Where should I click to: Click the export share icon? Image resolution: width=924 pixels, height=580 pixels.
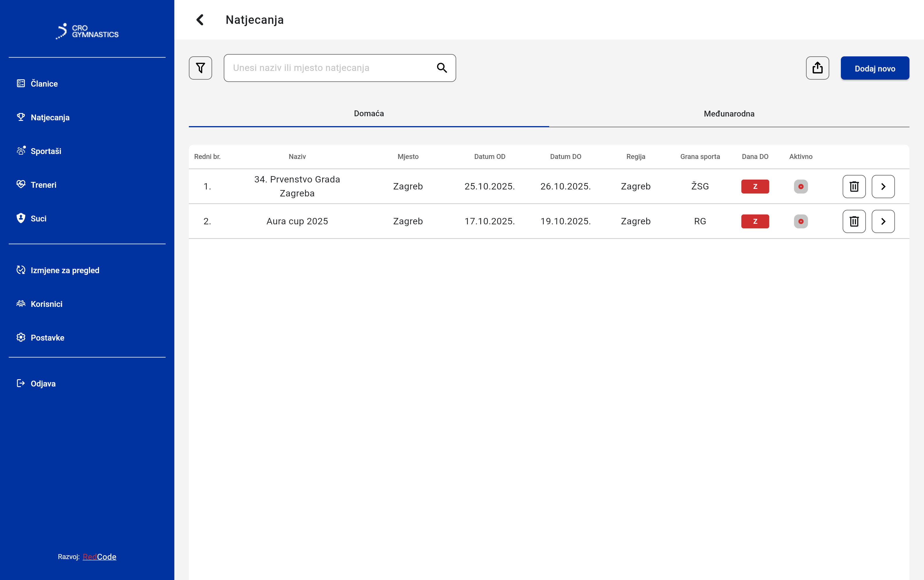817,68
